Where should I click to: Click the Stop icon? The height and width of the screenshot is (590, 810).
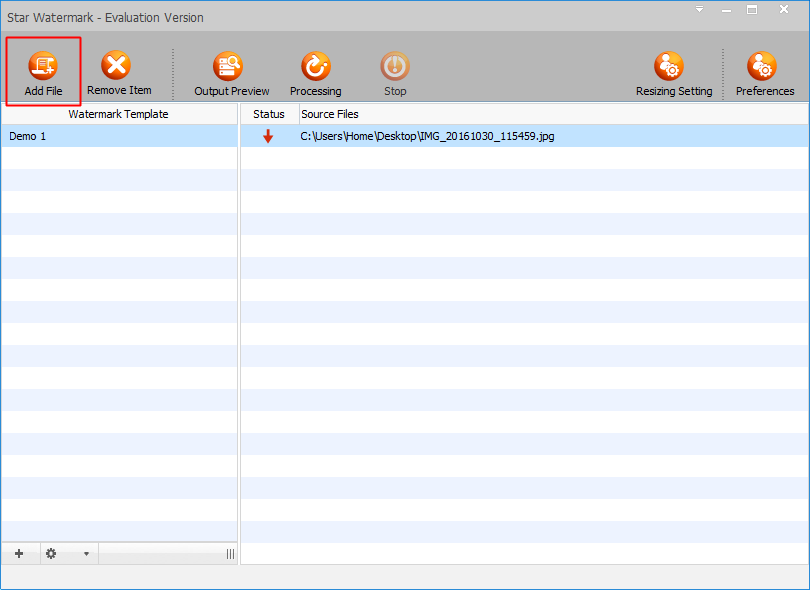tap(395, 66)
